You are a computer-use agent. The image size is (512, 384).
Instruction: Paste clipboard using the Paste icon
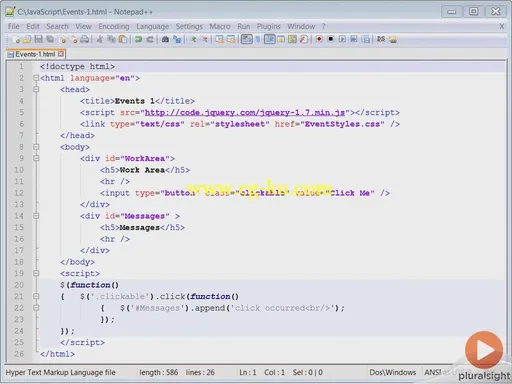tap(123, 39)
